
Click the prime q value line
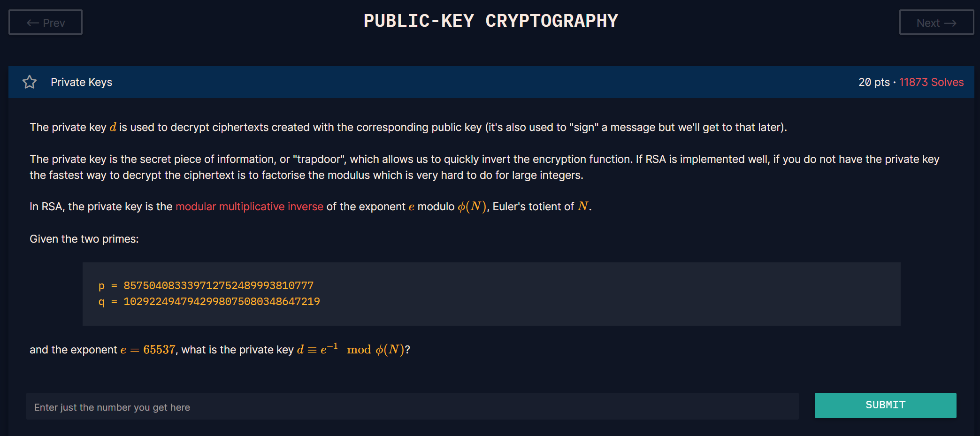coord(209,301)
